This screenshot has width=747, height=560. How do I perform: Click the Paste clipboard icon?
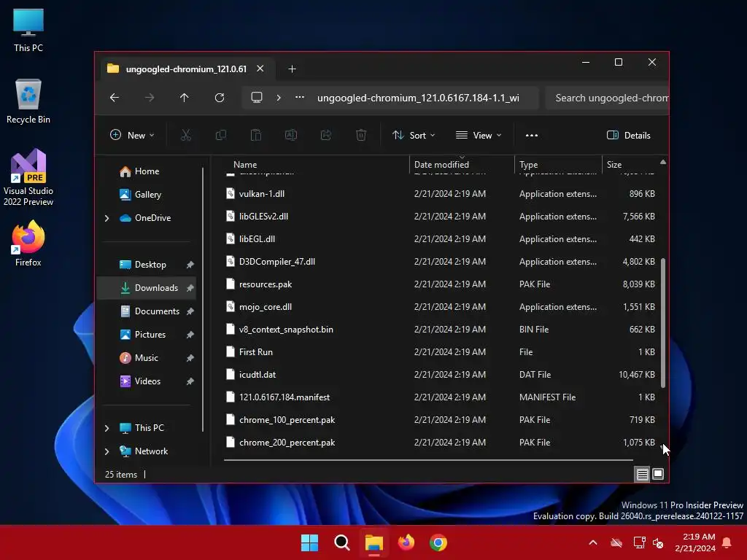pos(256,135)
